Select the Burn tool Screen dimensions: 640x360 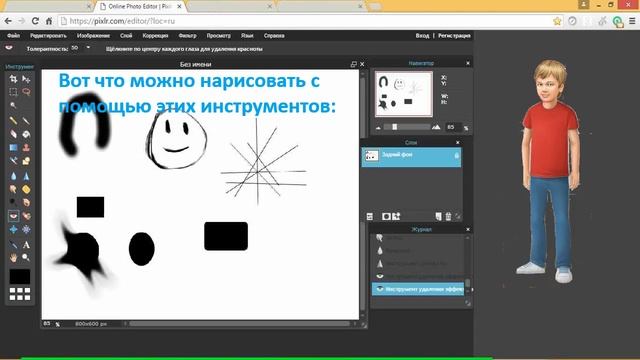[26, 202]
